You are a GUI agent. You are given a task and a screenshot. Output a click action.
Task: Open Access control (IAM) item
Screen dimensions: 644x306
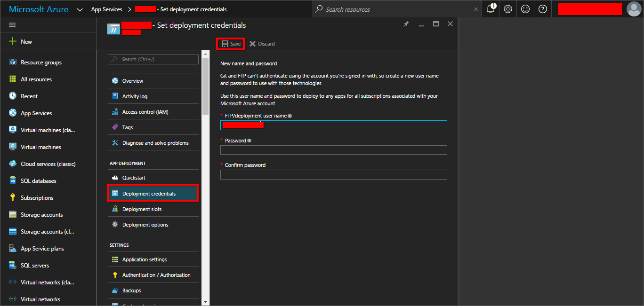click(x=153, y=112)
